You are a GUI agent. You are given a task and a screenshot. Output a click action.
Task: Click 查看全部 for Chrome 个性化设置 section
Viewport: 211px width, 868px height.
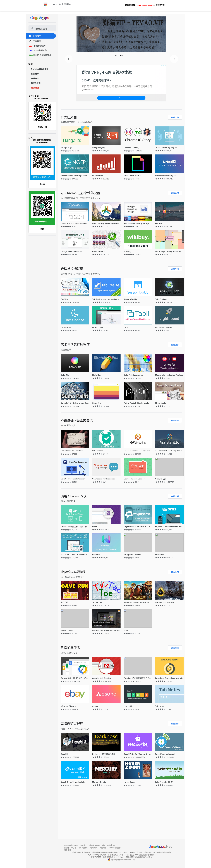point(175,193)
